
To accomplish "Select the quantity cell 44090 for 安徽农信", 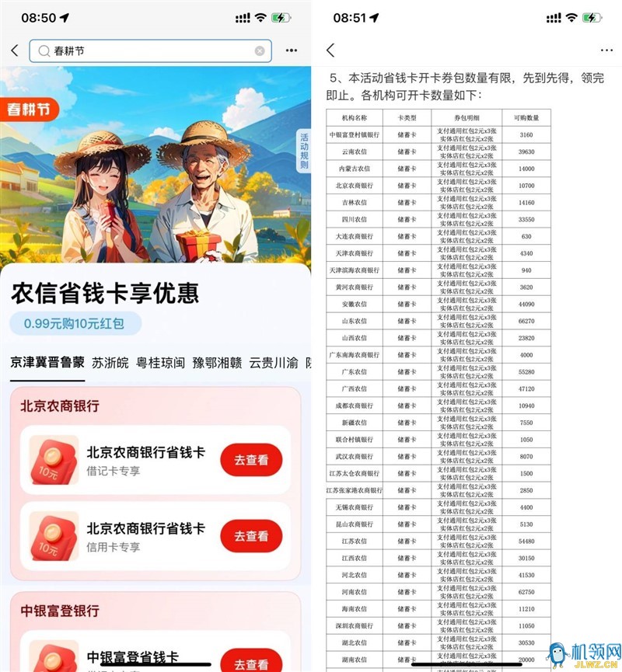I will 526,305.
